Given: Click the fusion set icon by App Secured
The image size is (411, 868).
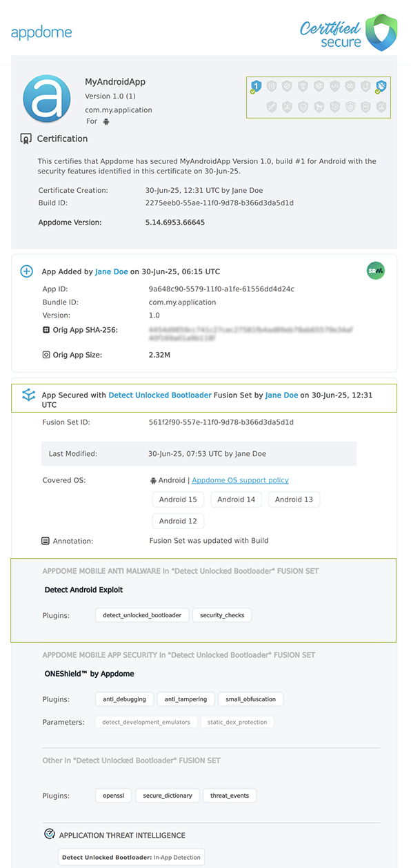Looking at the screenshot, I should (28, 395).
